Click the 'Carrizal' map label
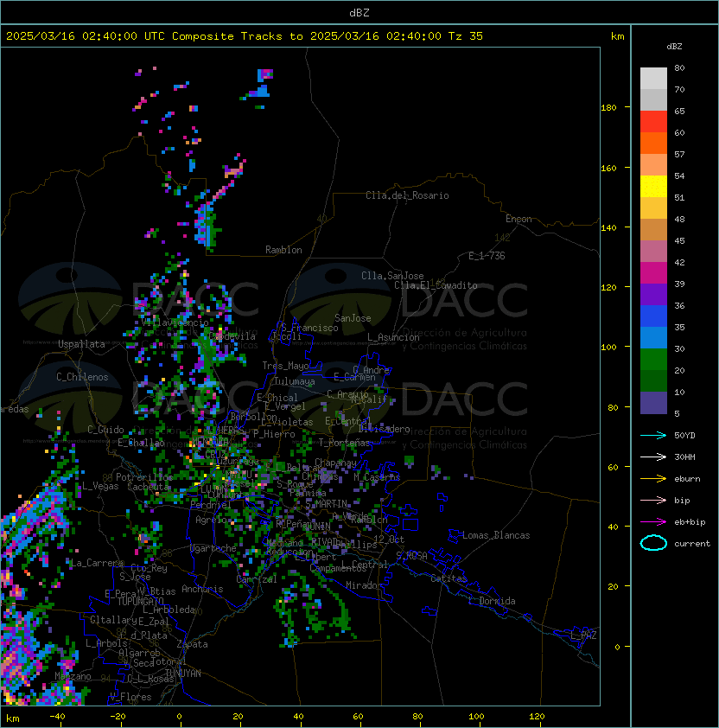Viewport: 719px width, 728px height. (257, 579)
